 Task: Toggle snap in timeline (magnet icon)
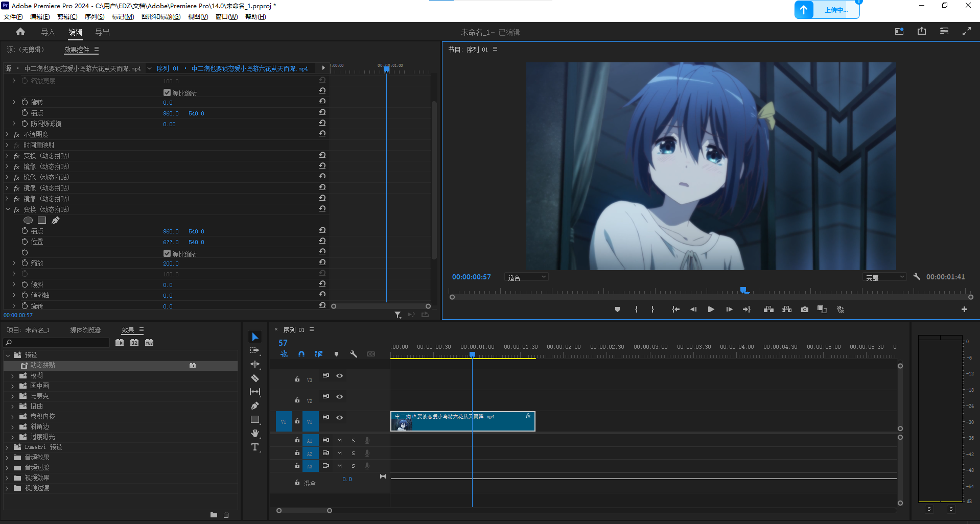[301, 354]
